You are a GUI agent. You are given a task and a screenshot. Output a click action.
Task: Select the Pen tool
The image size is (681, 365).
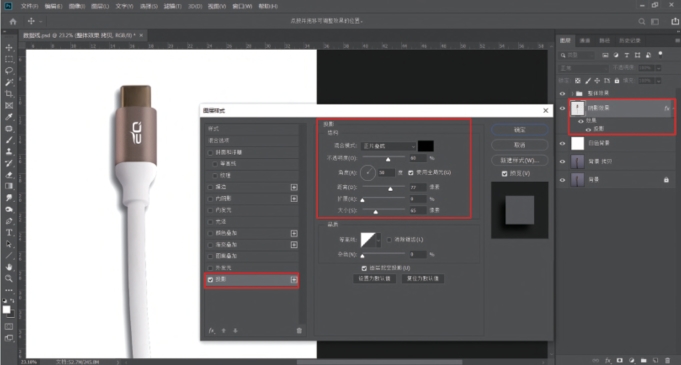coord(9,221)
